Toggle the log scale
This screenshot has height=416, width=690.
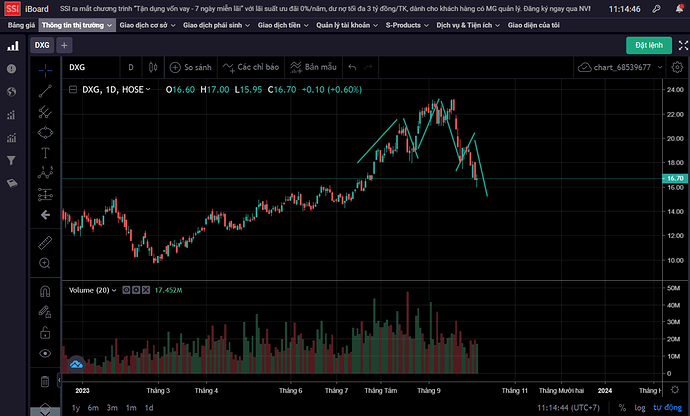point(640,408)
